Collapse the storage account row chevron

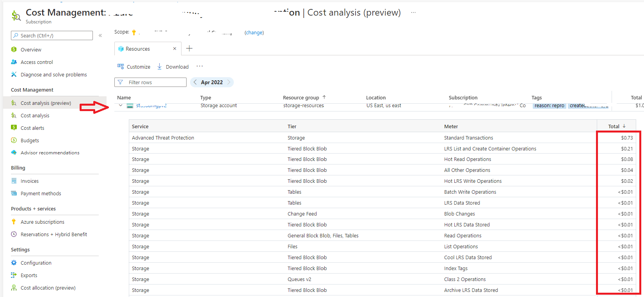point(121,106)
